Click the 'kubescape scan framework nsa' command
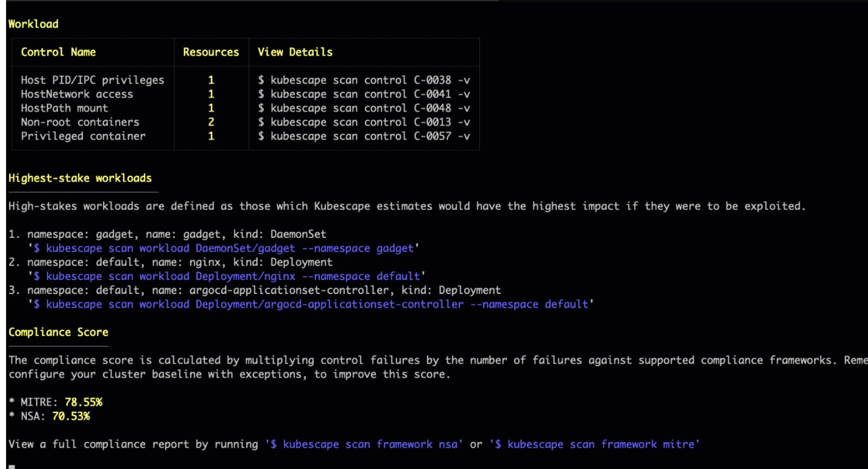 [x=364, y=444]
